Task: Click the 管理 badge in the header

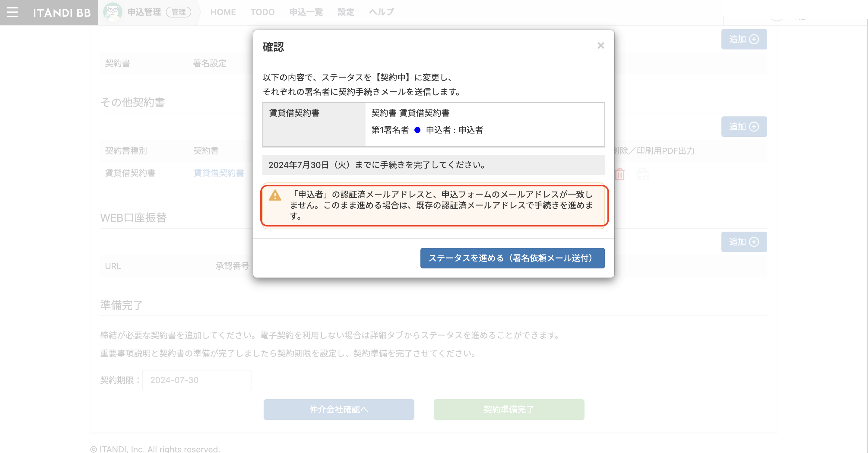Action: (178, 12)
